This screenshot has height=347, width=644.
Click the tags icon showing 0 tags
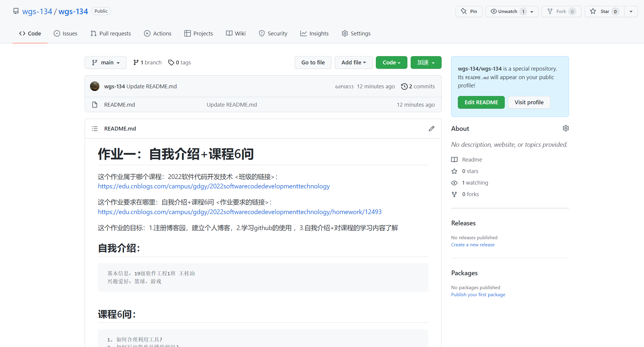171,62
